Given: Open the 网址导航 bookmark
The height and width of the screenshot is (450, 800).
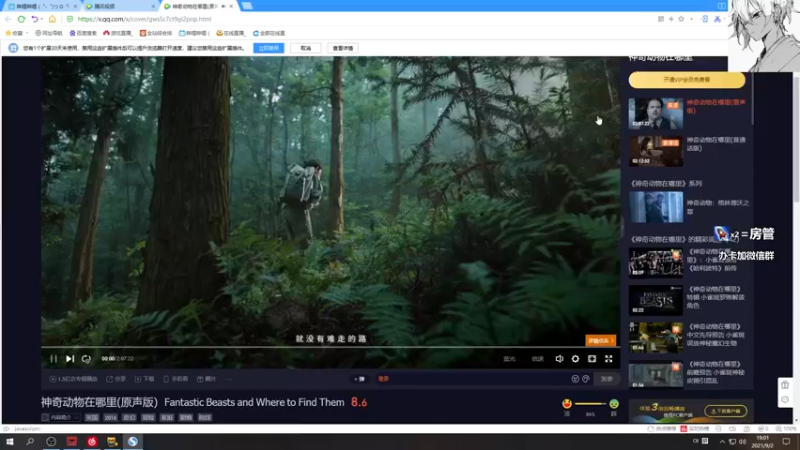Looking at the screenshot, I should pyautogui.click(x=49, y=33).
